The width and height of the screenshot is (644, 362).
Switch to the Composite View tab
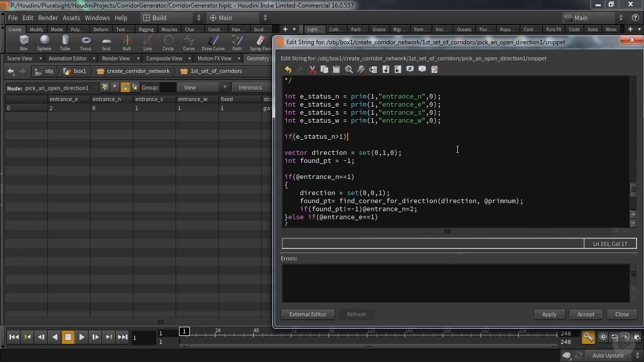point(164,58)
